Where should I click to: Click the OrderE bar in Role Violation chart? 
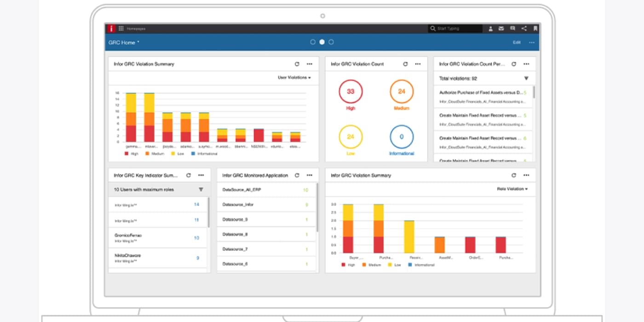(470, 245)
